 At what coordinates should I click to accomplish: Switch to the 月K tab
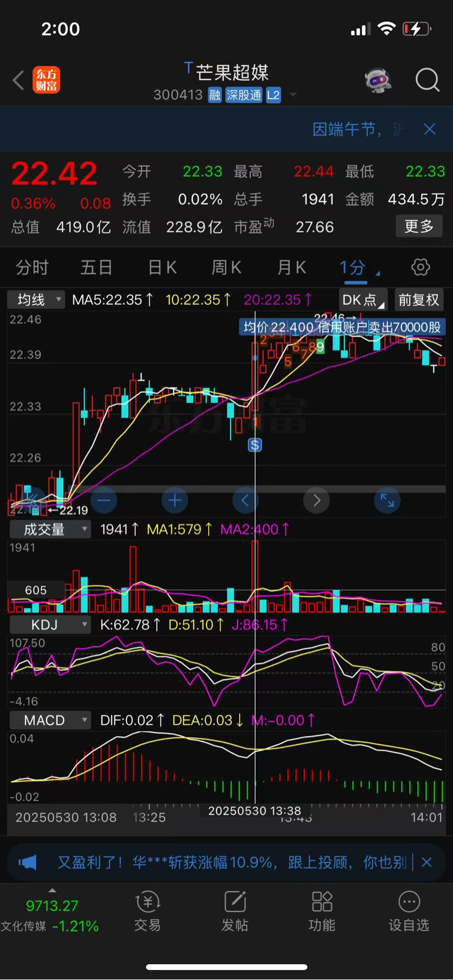click(292, 268)
